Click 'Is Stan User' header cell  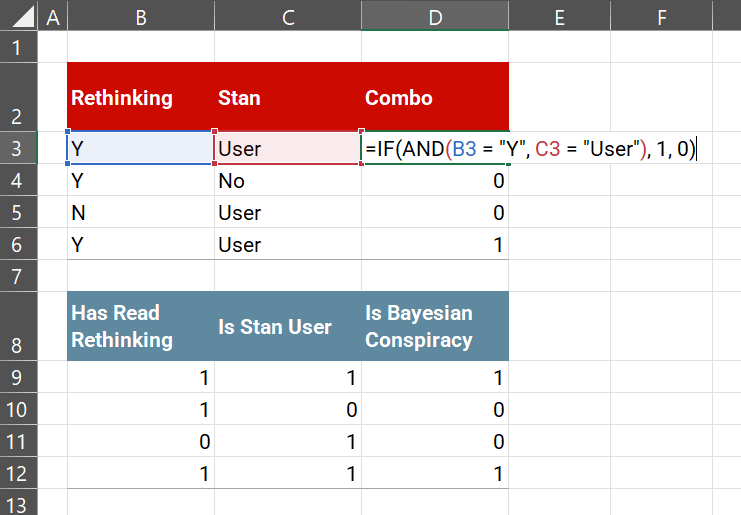click(x=288, y=326)
